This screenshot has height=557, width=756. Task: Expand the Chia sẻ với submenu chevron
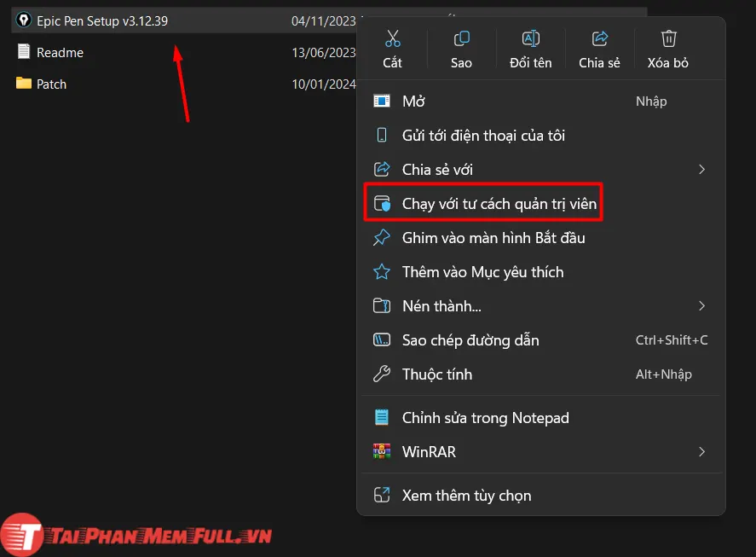pos(701,169)
